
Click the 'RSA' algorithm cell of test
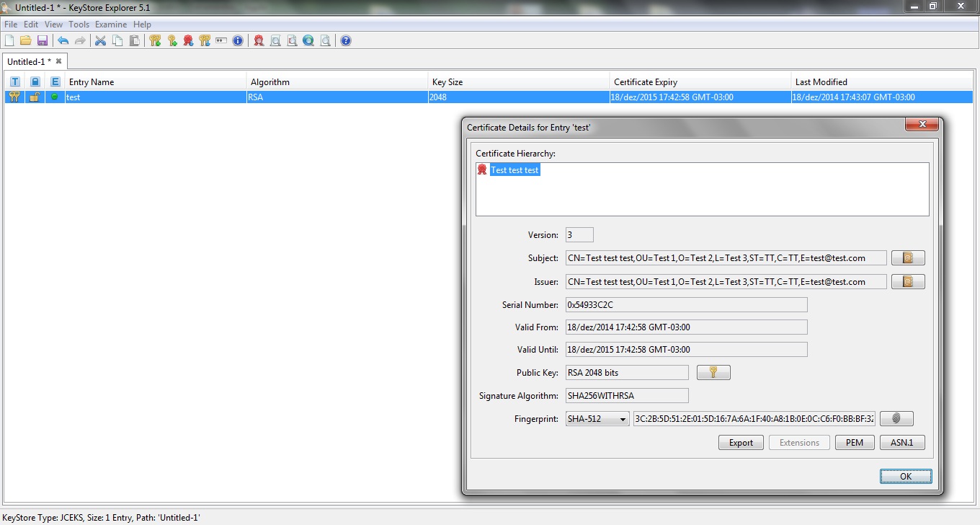click(x=337, y=97)
